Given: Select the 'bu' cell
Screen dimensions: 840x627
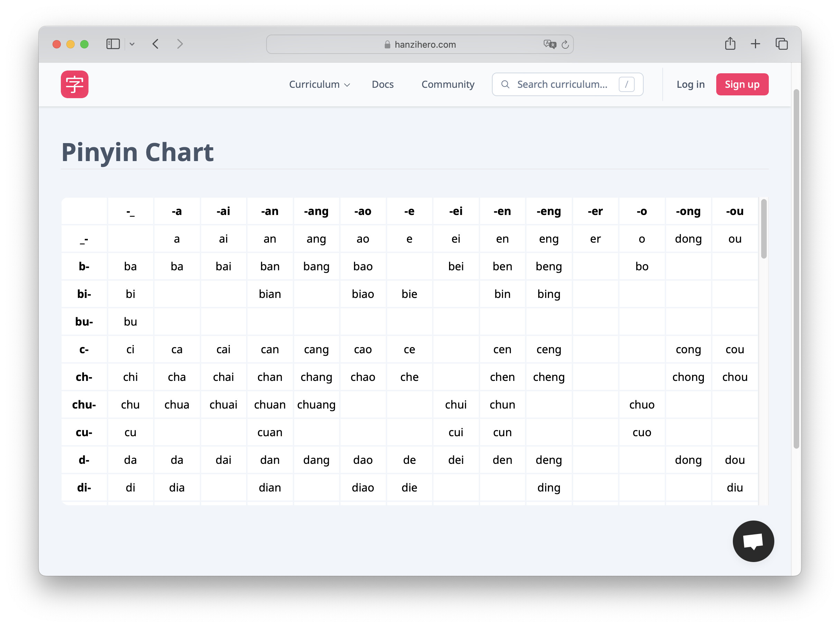Looking at the screenshot, I should tap(130, 321).
